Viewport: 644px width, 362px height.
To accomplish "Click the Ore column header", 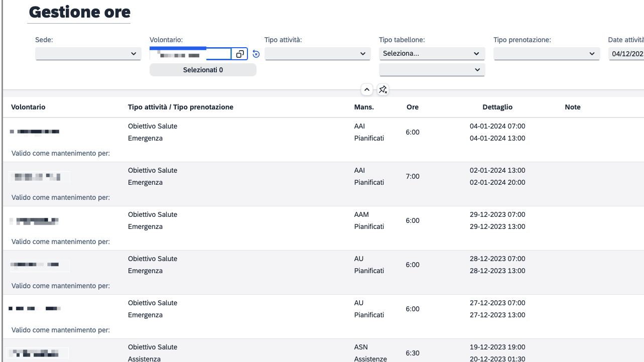I will pos(413,107).
